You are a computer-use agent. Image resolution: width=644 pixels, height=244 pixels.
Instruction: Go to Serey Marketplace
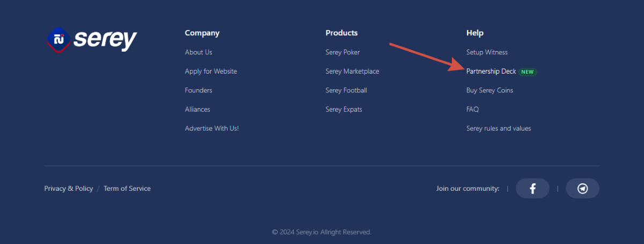click(x=352, y=71)
